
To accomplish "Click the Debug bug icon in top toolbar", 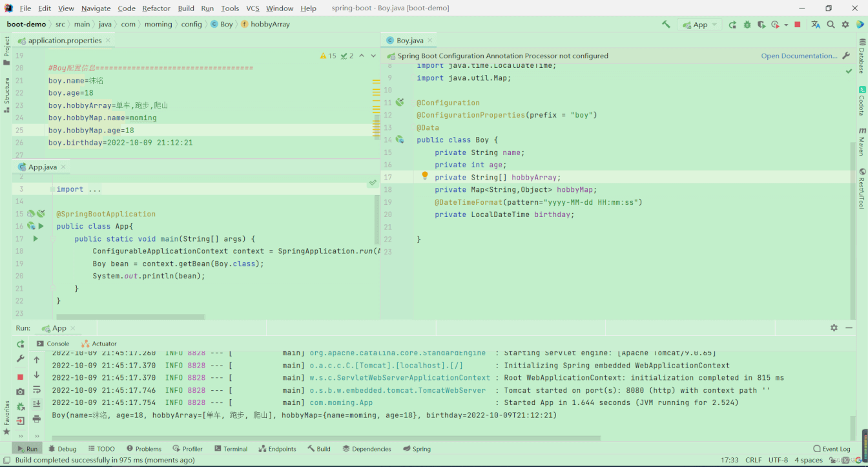I will pos(747,25).
